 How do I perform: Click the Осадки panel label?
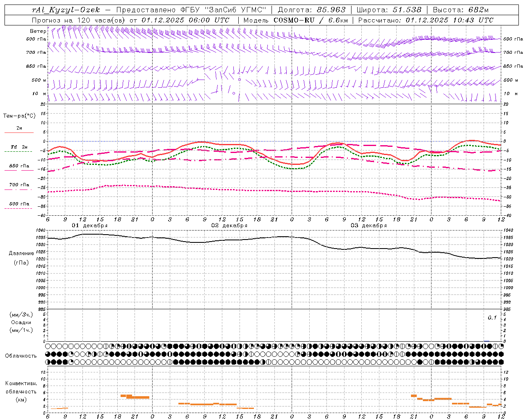point(21,322)
